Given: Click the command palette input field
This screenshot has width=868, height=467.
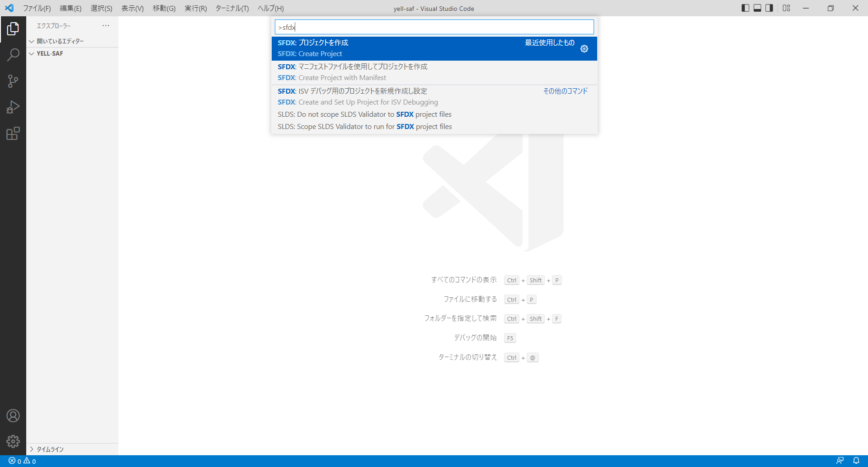Looking at the screenshot, I should click(x=434, y=27).
